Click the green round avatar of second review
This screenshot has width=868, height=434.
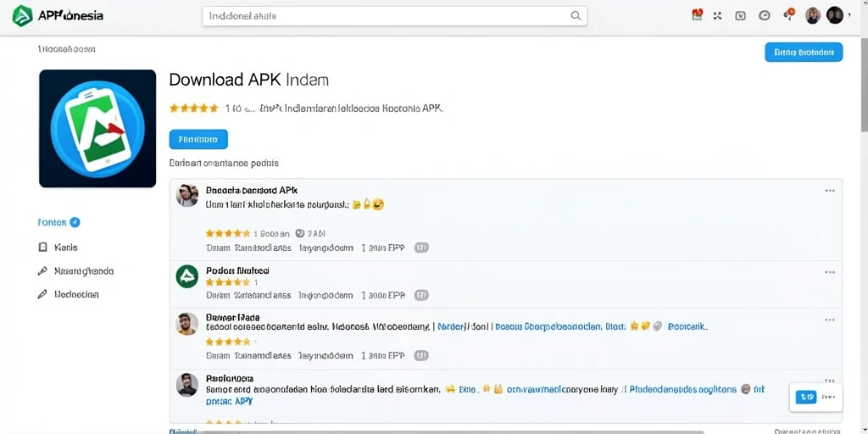coord(187,276)
